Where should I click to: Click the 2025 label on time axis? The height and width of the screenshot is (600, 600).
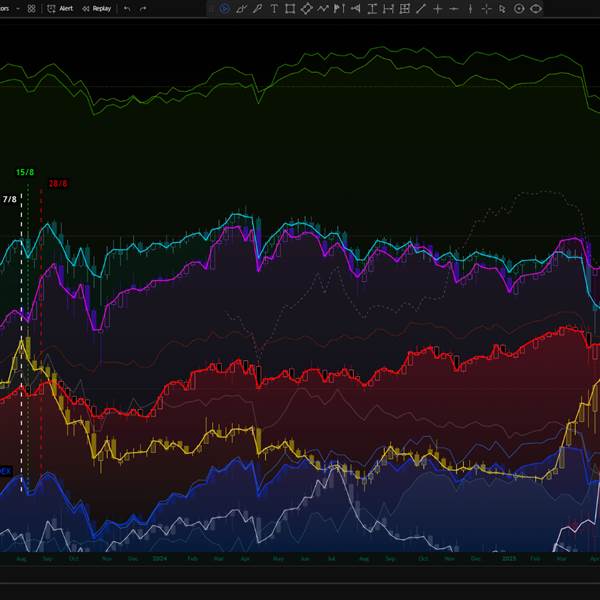click(x=509, y=558)
